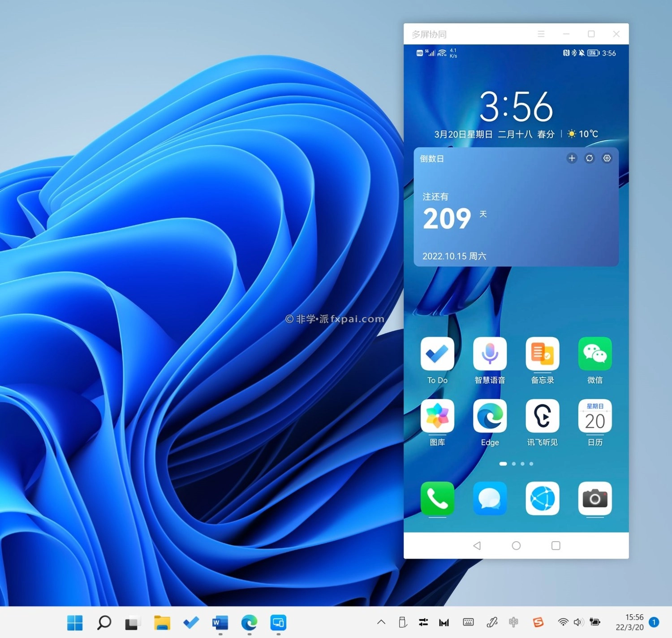This screenshot has height=638, width=672.
Task: Open 倒数日 widget settings gear
Action: pos(607,158)
